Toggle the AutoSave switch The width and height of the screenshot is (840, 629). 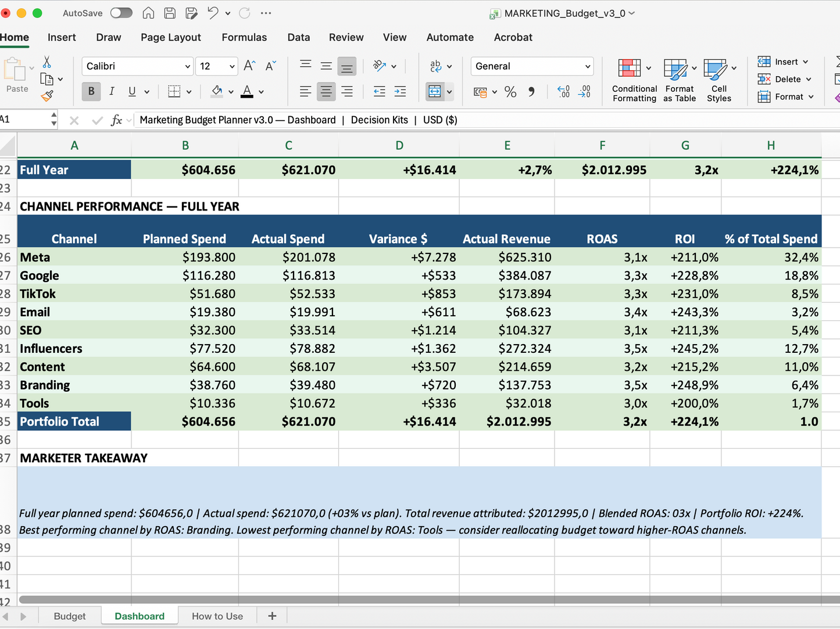point(121,13)
